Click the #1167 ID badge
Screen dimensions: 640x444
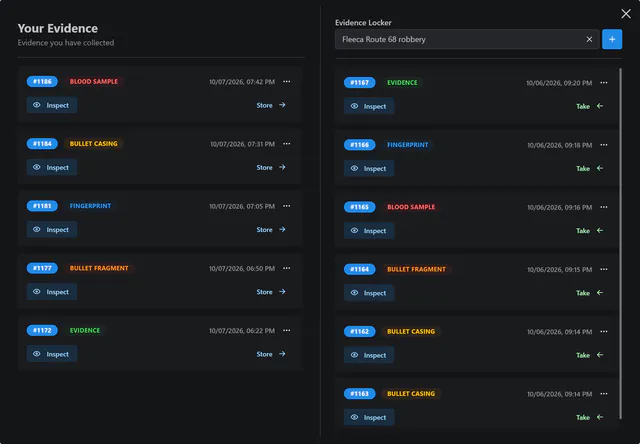click(x=360, y=82)
